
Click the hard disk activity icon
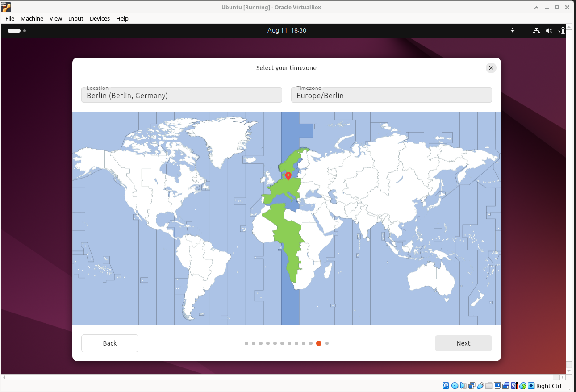tap(446, 386)
